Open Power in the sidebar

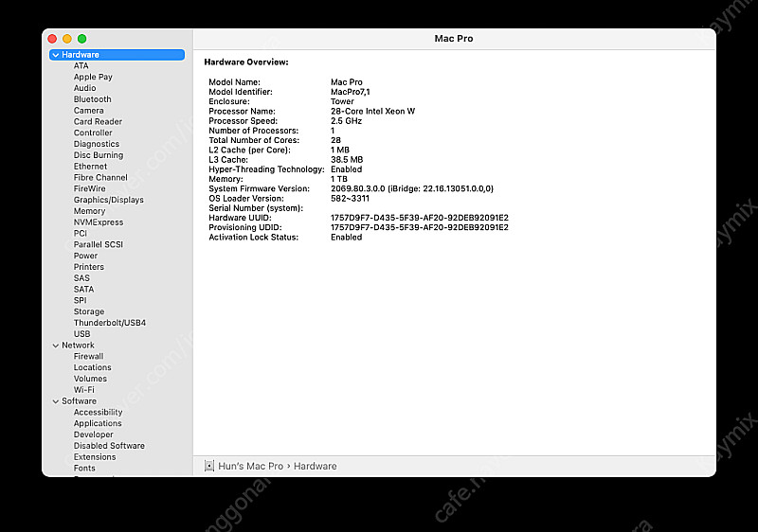[x=85, y=256]
